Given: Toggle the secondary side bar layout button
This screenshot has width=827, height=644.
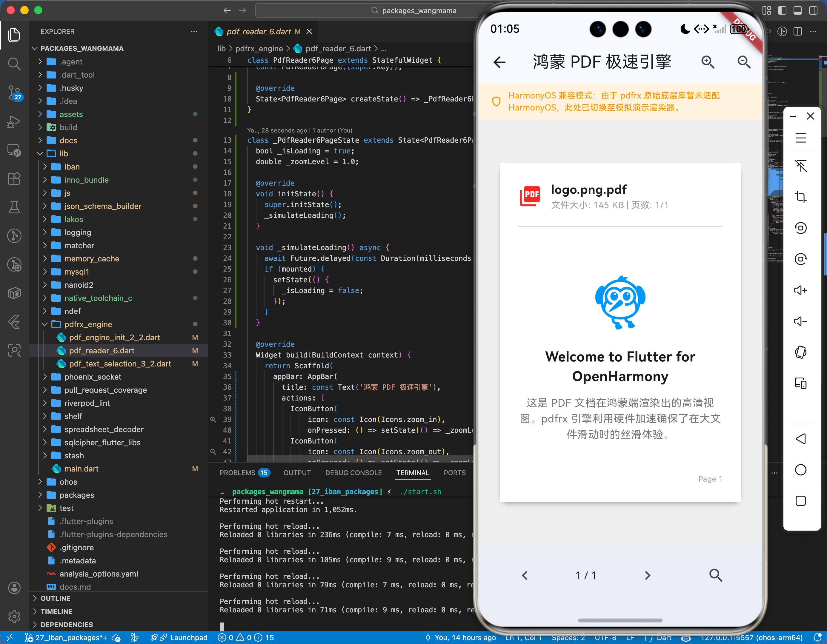Looking at the screenshot, I should (x=813, y=11).
